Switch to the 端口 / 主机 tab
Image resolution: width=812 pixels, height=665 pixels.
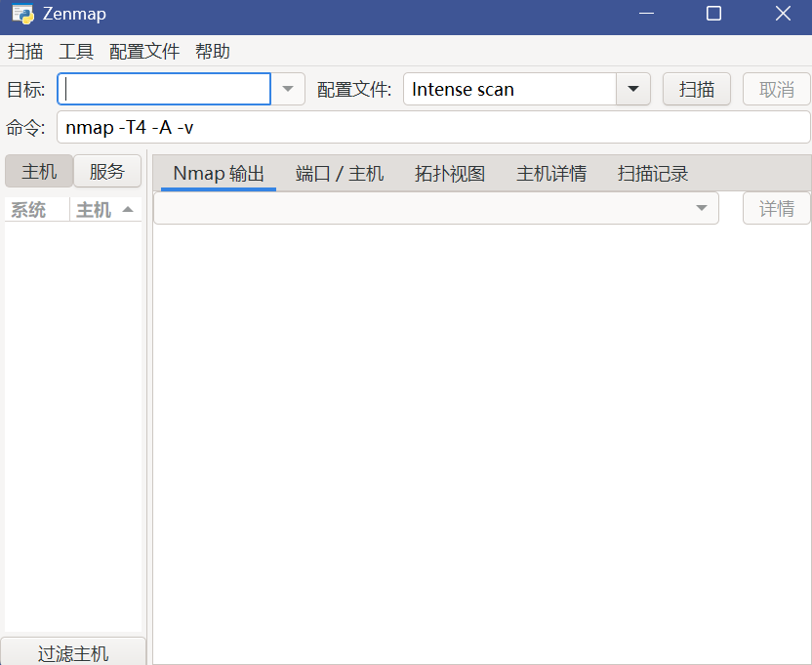click(340, 174)
